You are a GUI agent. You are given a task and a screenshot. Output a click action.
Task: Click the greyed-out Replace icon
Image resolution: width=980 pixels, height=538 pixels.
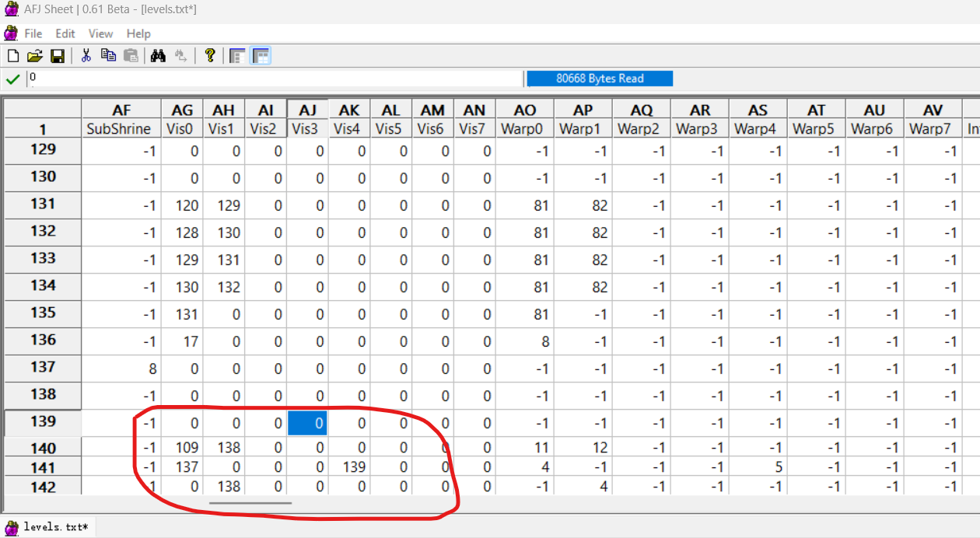pos(180,56)
